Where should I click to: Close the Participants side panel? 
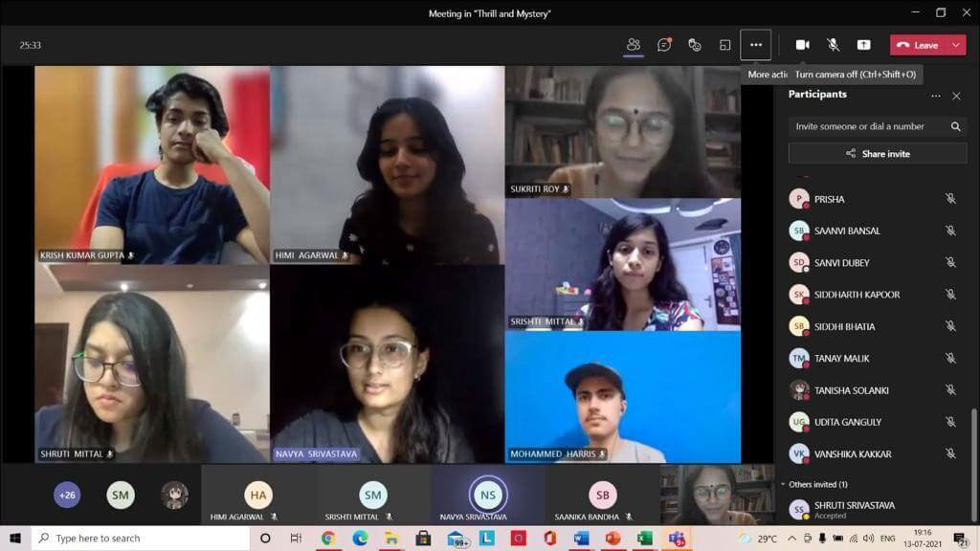pyautogui.click(x=956, y=96)
